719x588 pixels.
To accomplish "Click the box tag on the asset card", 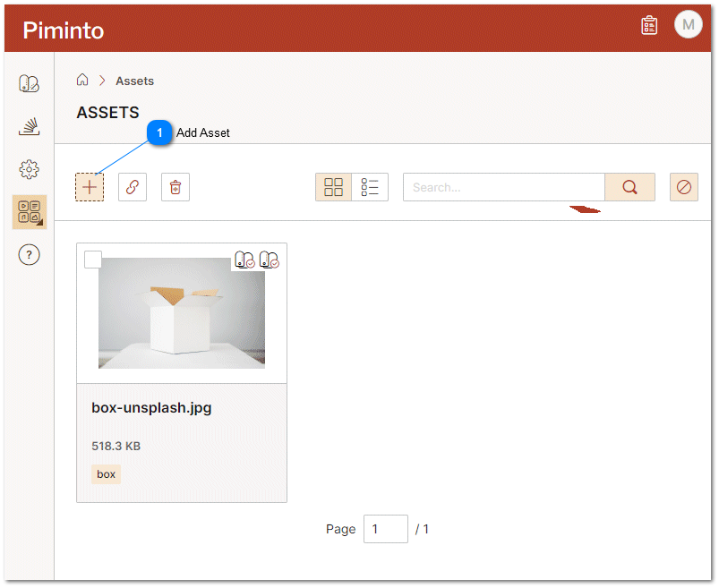I will [106, 473].
